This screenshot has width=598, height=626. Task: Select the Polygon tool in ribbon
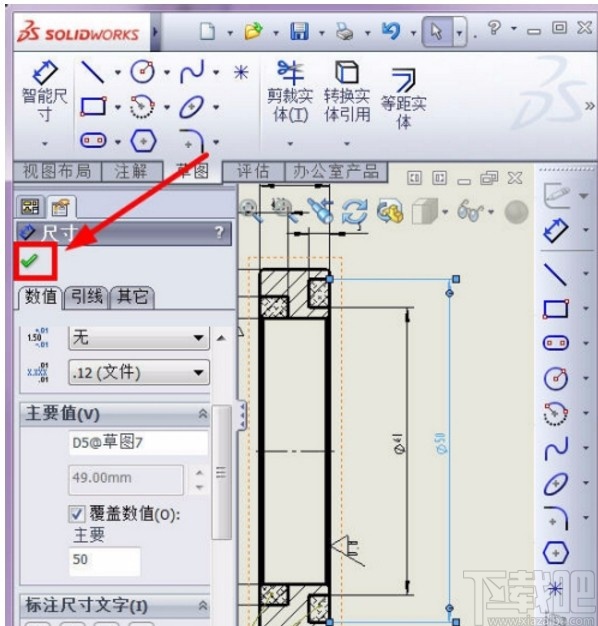coord(143,141)
